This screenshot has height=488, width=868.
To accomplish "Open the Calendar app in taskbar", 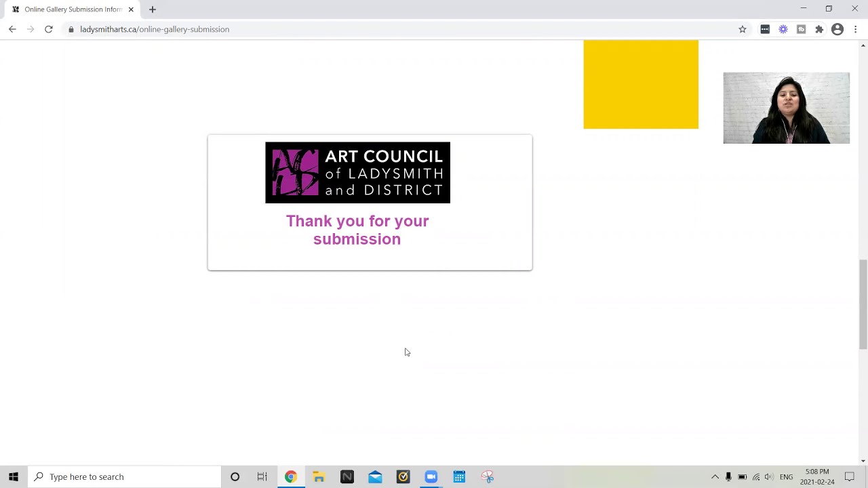I will tap(459, 476).
